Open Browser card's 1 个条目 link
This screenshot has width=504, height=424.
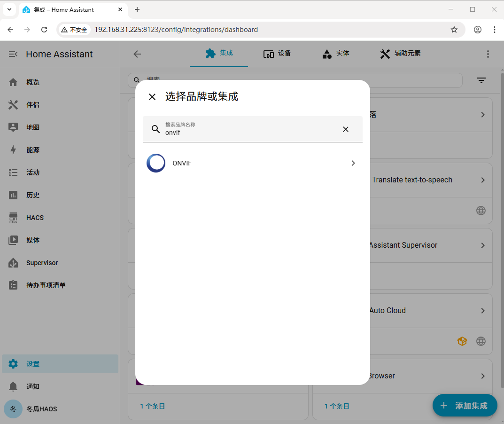coord(337,406)
